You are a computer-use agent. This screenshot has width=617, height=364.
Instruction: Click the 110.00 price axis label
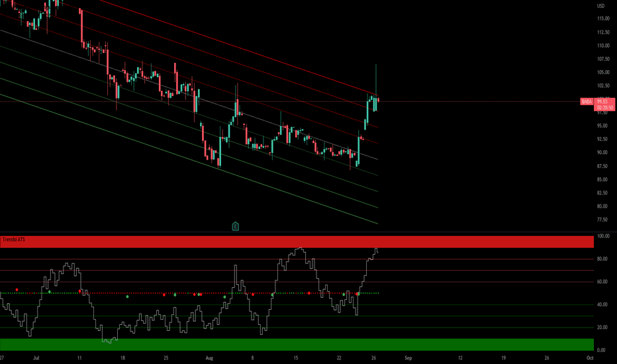point(603,46)
